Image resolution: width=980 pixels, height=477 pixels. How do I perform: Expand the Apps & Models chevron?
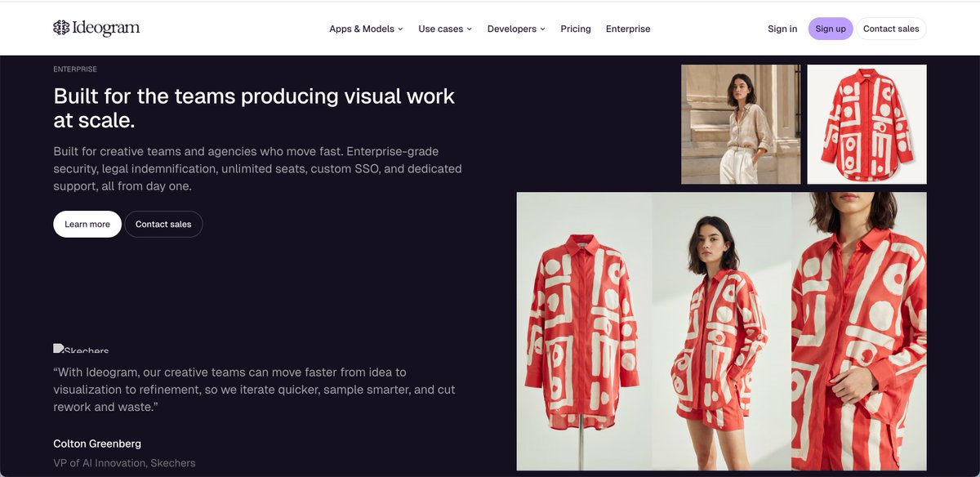pos(401,29)
